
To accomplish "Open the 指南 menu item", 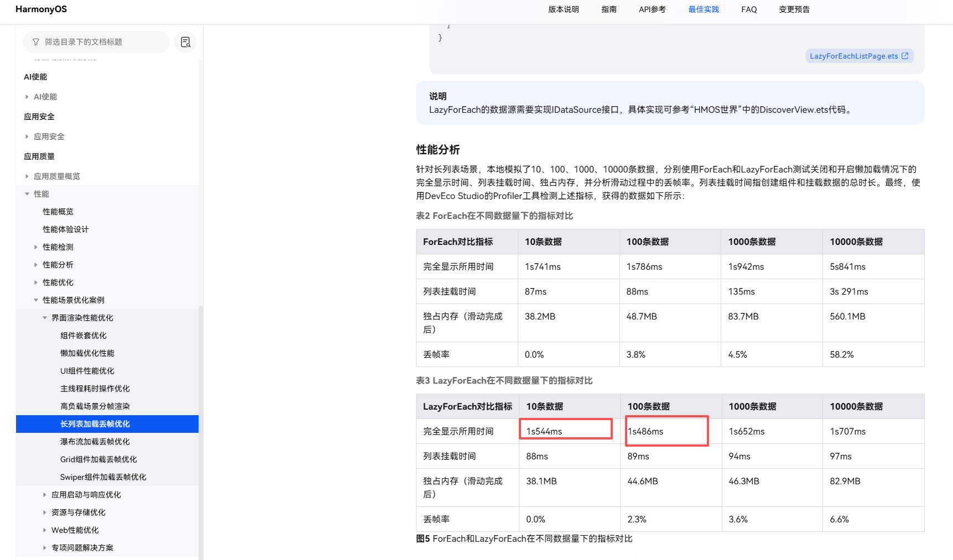I will (609, 9).
